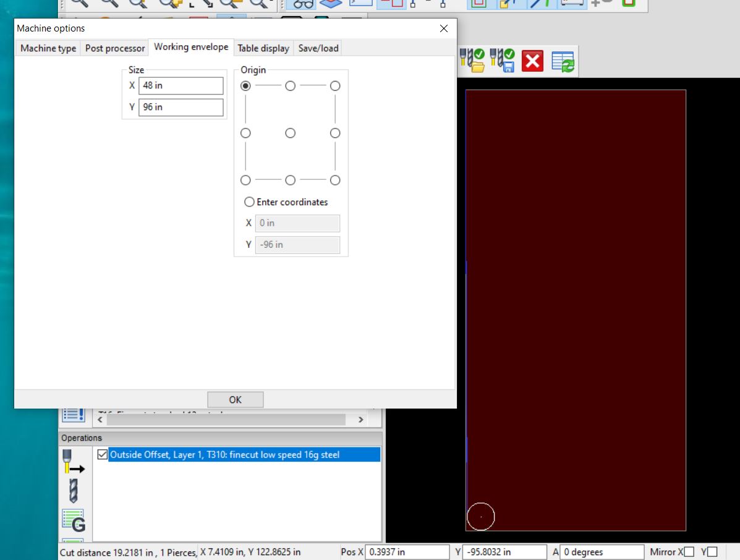The image size is (740, 560).
Task: Click the jet cutting operation icon
Action: pyautogui.click(x=73, y=462)
